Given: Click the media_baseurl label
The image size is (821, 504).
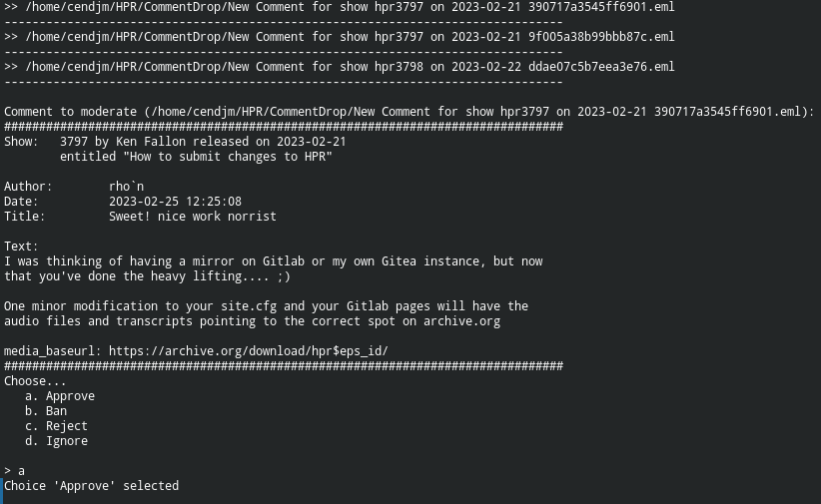Looking at the screenshot, I should [x=52, y=351].
